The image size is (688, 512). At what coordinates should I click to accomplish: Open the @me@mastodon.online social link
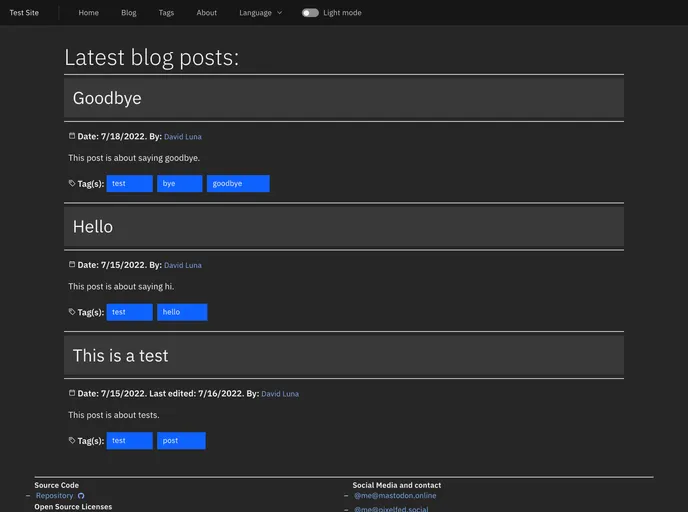(394, 496)
